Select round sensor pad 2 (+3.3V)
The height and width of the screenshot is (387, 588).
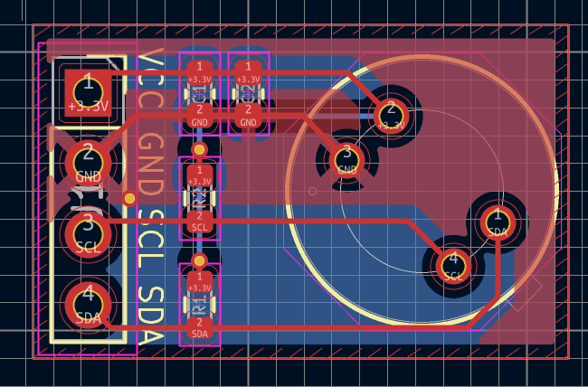pos(391,114)
